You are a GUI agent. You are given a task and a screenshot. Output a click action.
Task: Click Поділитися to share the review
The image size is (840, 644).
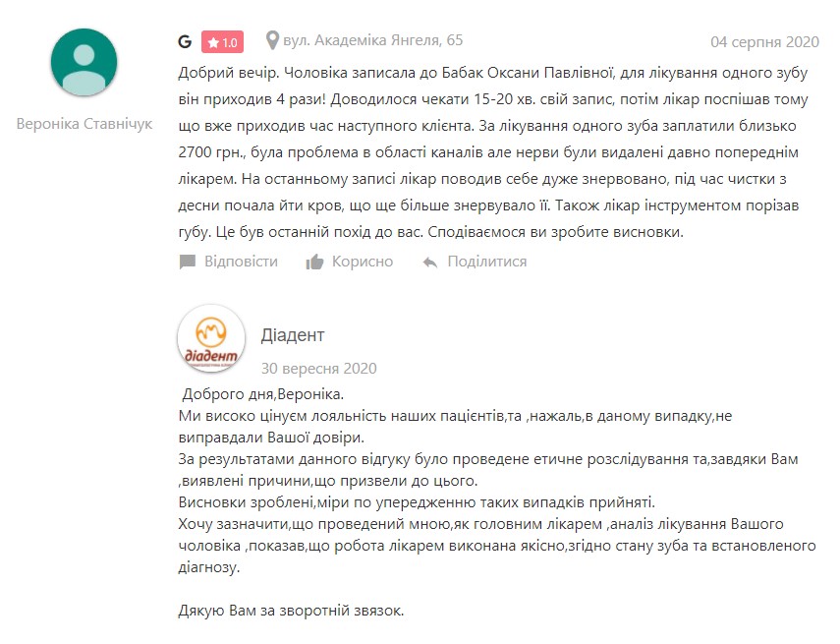point(487,262)
